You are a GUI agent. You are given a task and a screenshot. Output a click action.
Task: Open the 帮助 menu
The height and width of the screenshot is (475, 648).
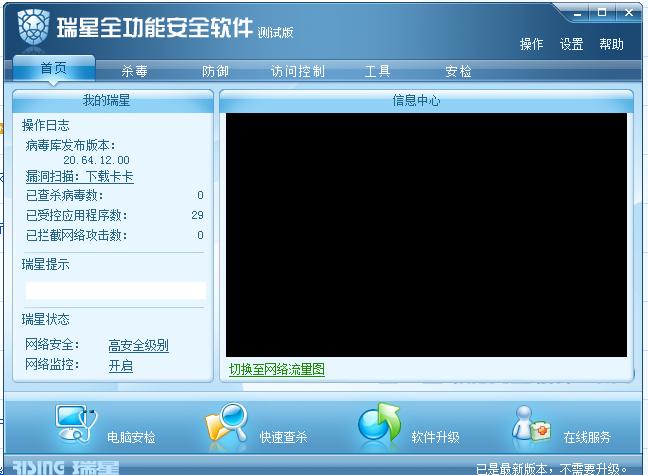[612, 44]
